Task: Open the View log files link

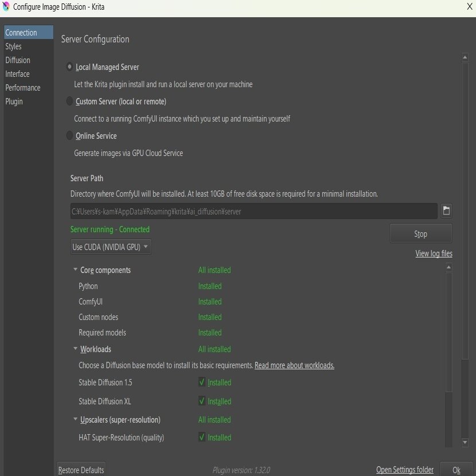Action: pyautogui.click(x=434, y=253)
